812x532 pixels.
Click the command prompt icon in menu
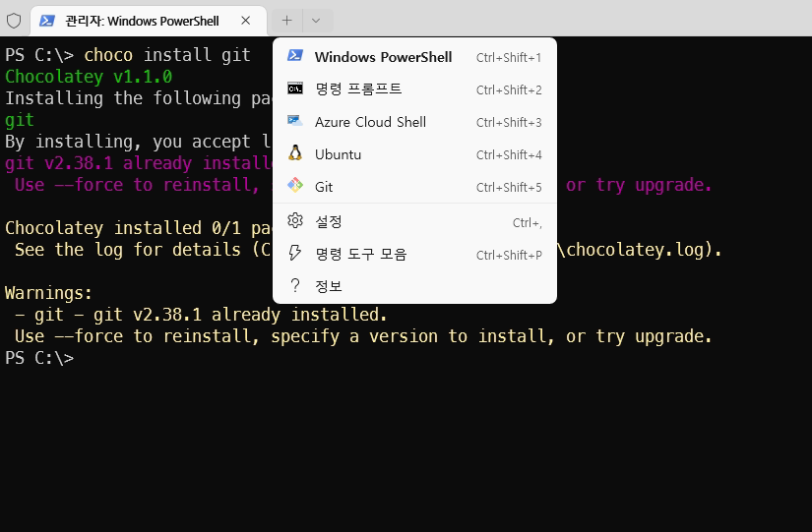tap(295, 89)
